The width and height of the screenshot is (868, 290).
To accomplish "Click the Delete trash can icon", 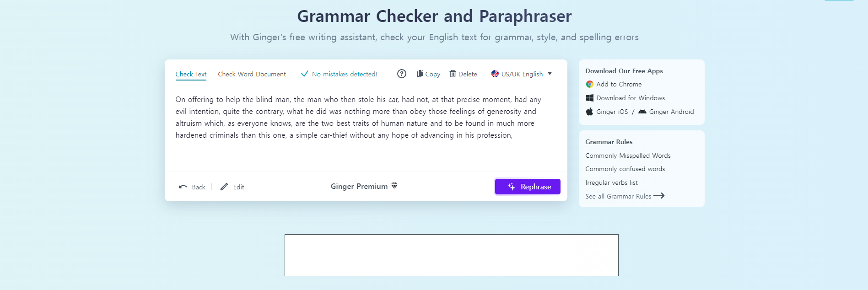I will pos(453,74).
